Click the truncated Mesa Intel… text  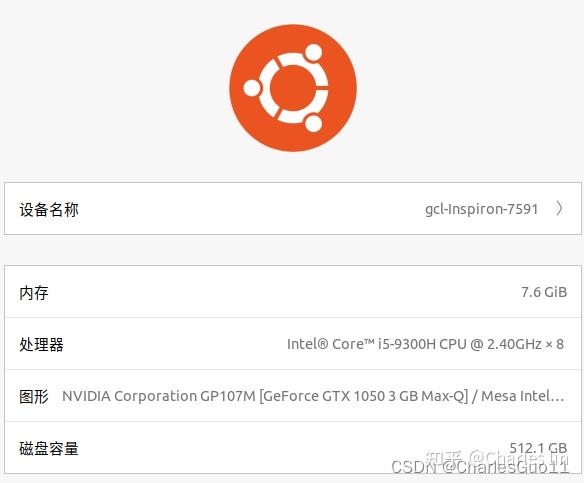pyautogui.click(x=523, y=396)
